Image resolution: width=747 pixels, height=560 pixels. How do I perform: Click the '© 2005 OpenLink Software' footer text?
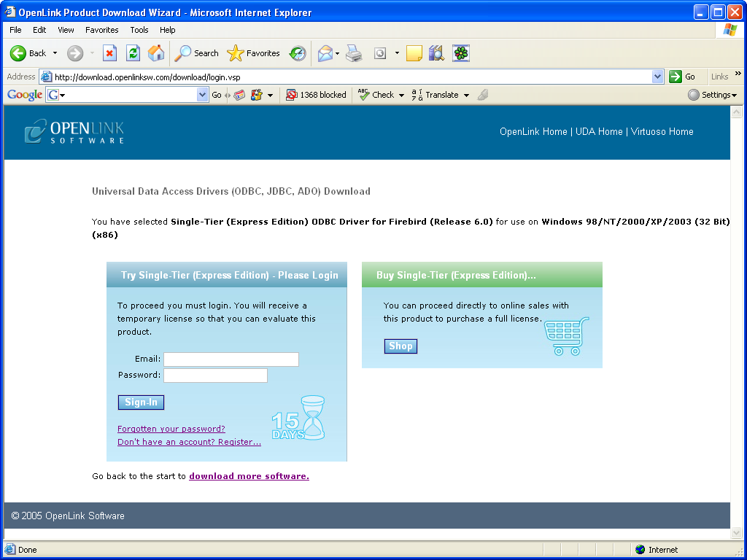[x=68, y=516]
